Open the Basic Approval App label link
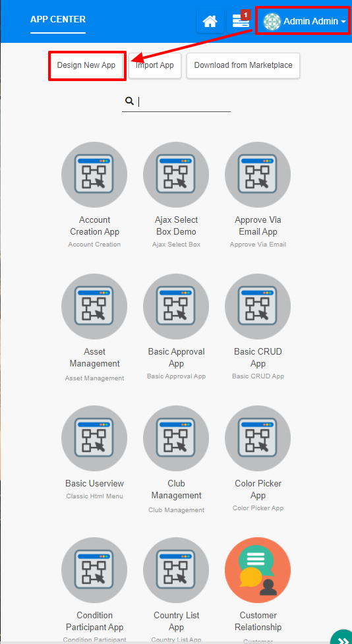The width and height of the screenshot is (352, 644). tap(176, 358)
